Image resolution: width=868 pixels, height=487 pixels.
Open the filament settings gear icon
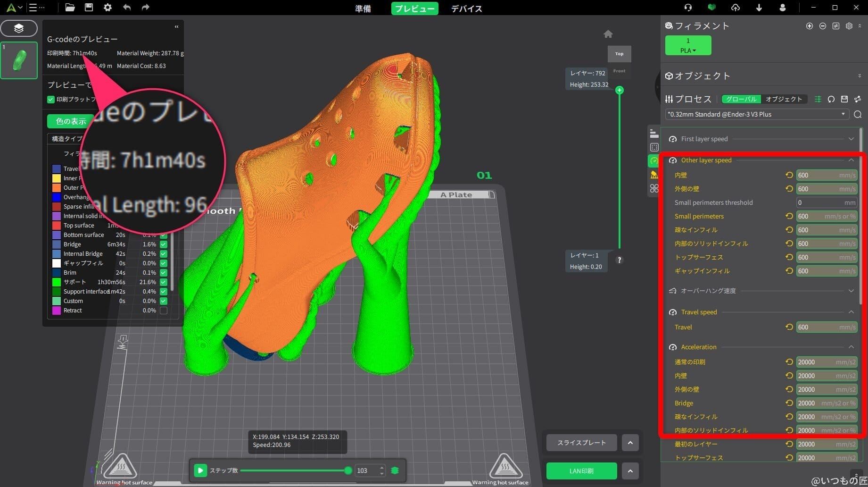click(849, 26)
